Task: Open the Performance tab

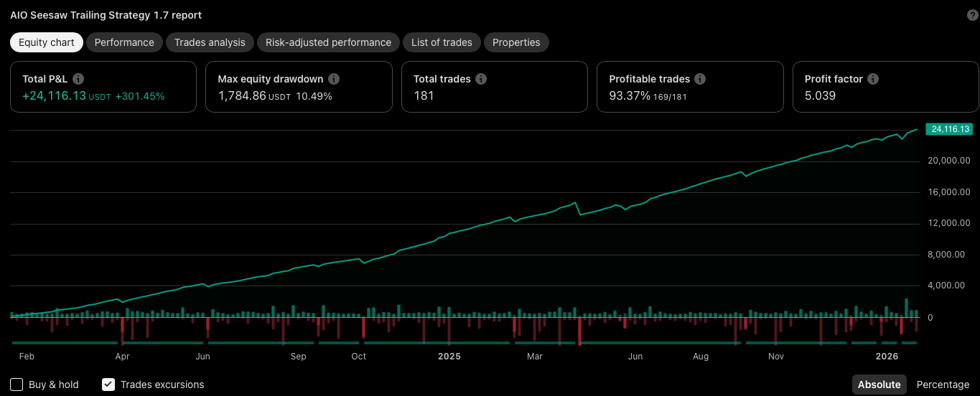Action: pos(124,42)
